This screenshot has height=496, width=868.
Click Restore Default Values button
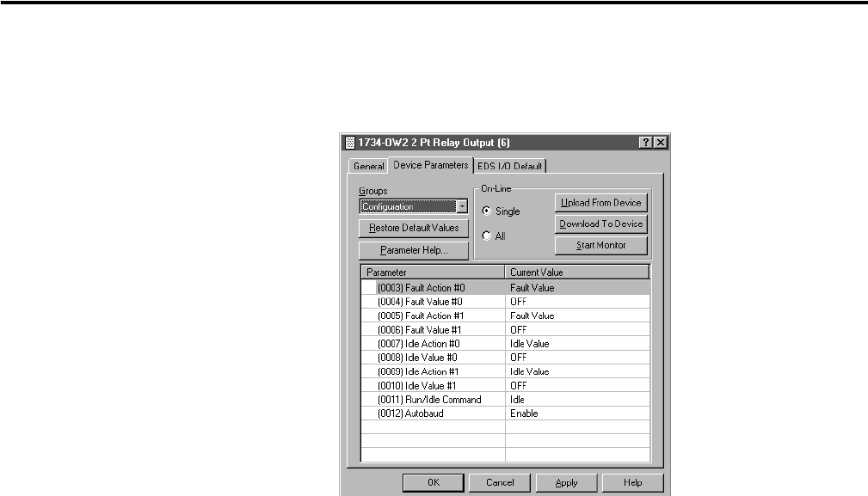click(x=414, y=228)
